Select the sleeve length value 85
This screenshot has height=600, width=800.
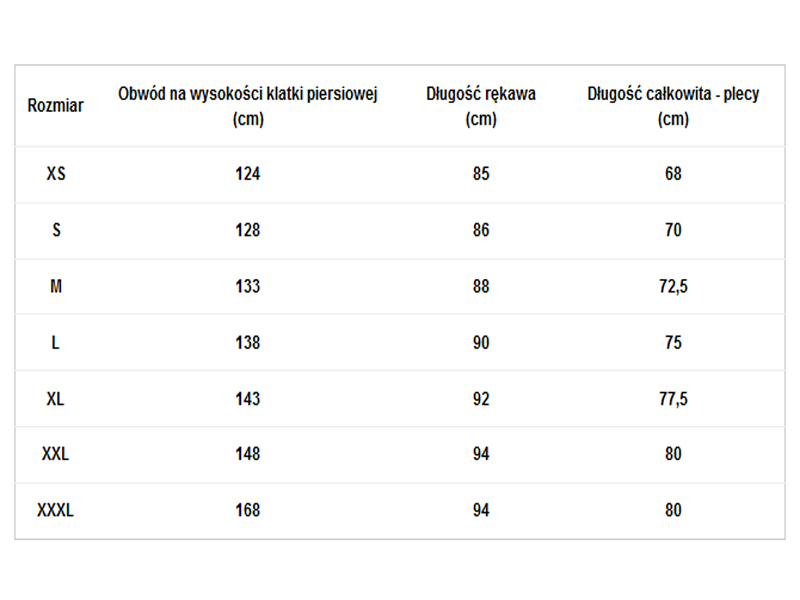click(481, 174)
